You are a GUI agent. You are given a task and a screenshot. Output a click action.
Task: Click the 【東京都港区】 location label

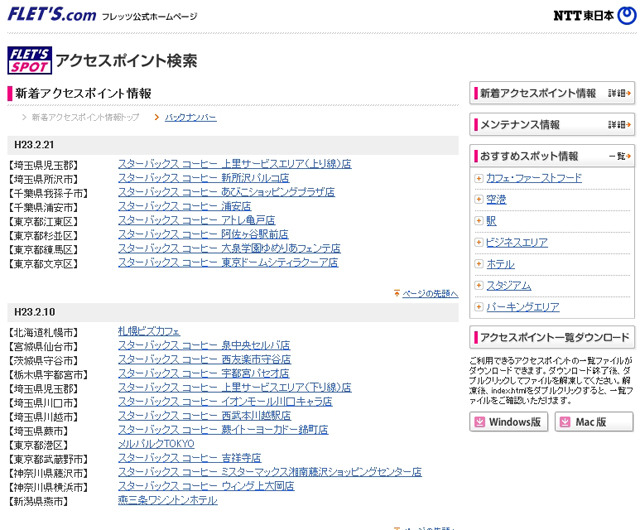(39, 445)
